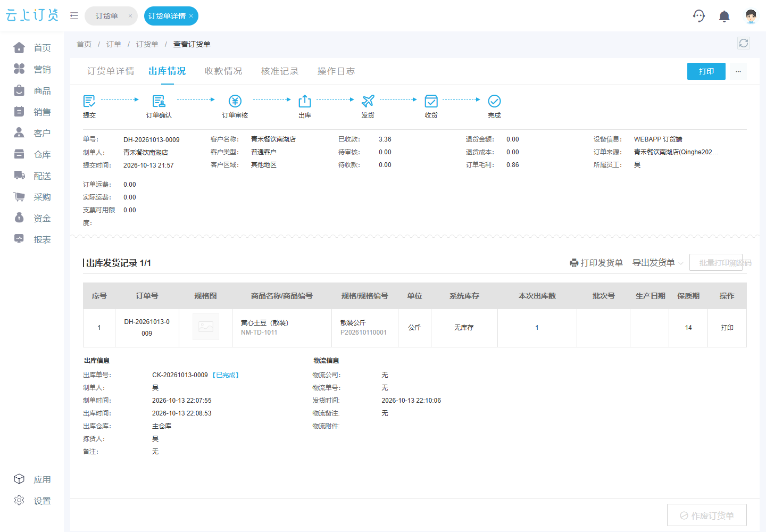Switch to 操作日志 tab
The image size is (766, 532).
click(336, 71)
